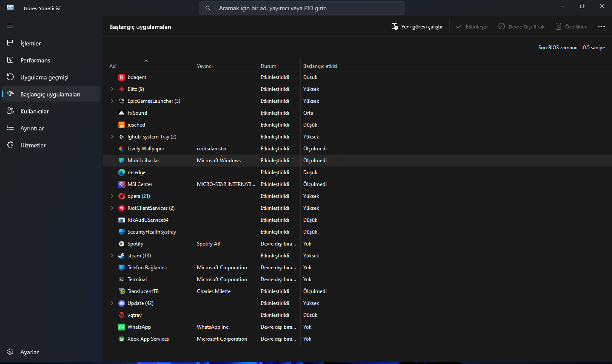The height and width of the screenshot is (364, 612).
Task: Click the vgtray Vanguard icon
Action: click(x=122, y=315)
